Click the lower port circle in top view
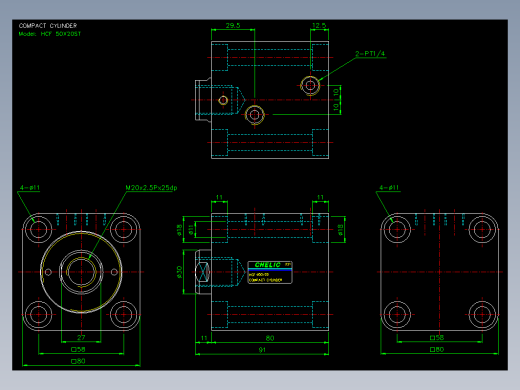Image resolution: width=520 pixels, height=390 pixels. pyautogui.click(x=255, y=115)
